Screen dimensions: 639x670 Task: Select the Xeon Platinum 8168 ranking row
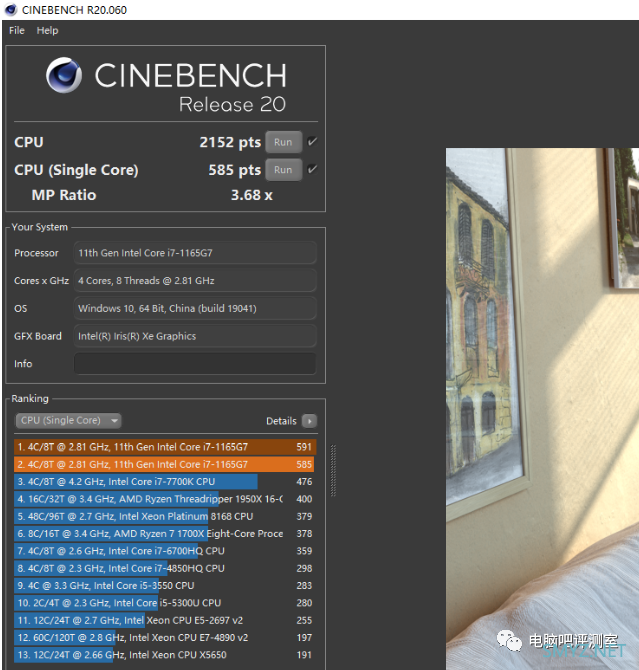pos(165,516)
